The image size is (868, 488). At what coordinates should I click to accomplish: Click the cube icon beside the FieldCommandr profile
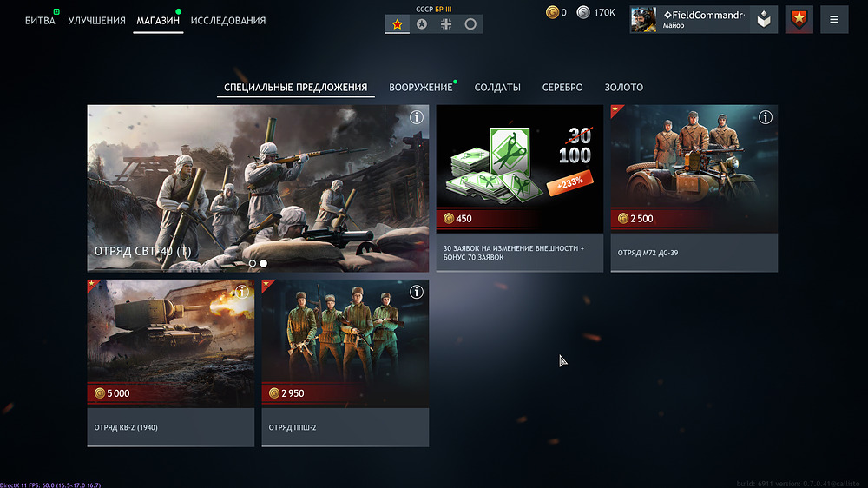coord(764,20)
